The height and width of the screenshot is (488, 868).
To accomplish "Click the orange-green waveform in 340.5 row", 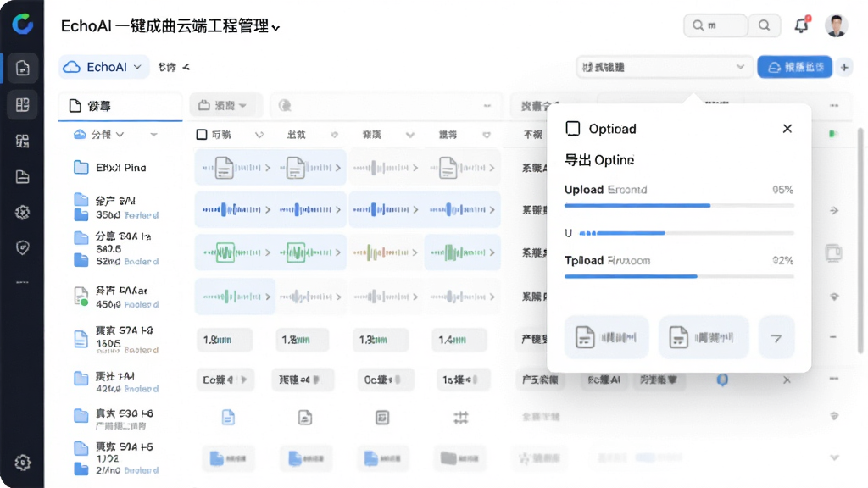I will tap(385, 252).
